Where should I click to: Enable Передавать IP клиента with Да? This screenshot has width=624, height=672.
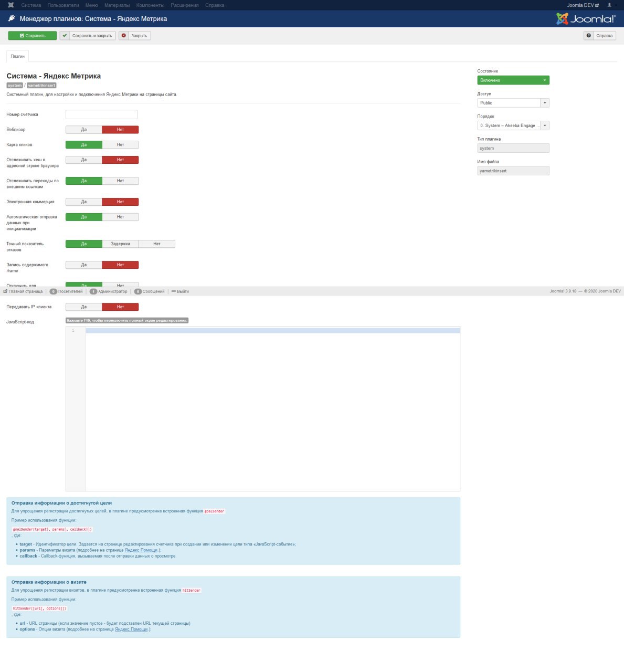(84, 307)
